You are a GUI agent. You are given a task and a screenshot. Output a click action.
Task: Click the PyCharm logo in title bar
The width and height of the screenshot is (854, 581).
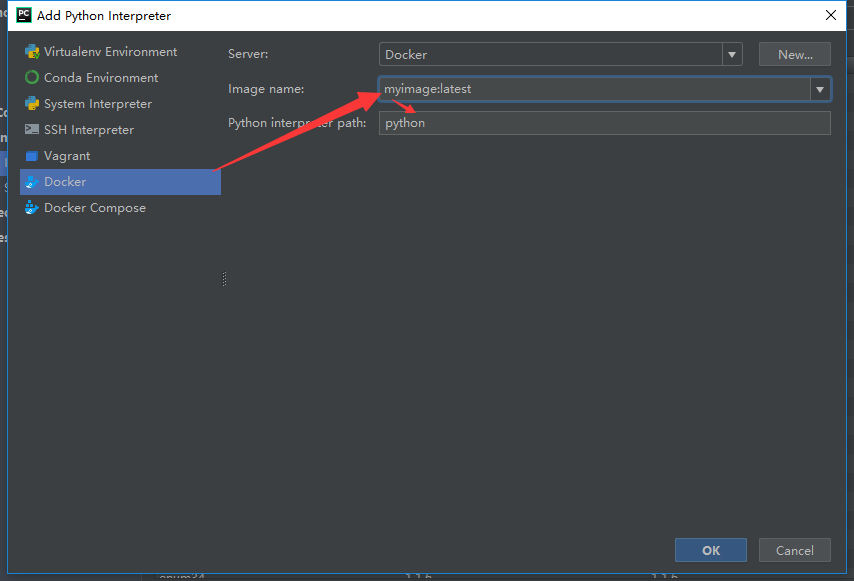24,15
